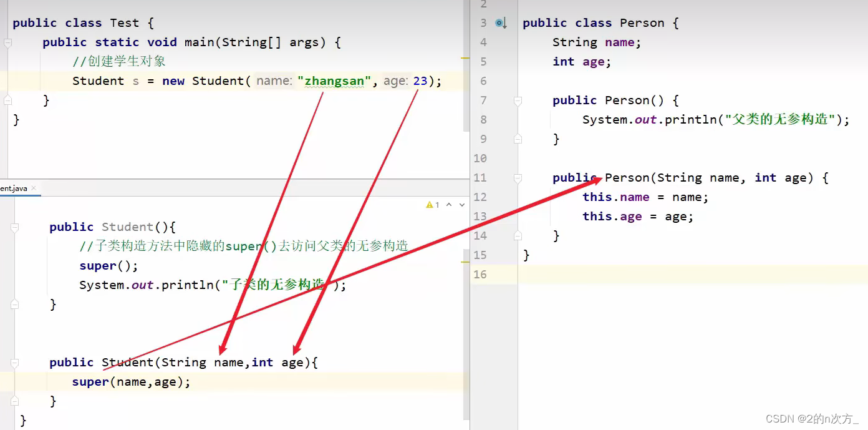Click class name 'Person' on line 3
The height and width of the screenshot is (430, 868).
coord(642,23)
